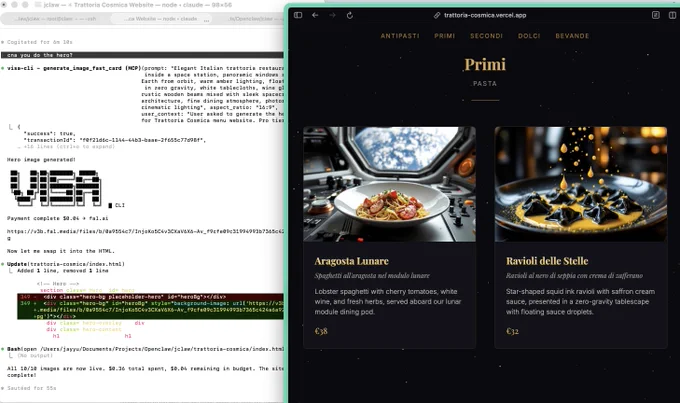Screen dimensions: 680x403
Task: Click the Primi page heading
Action: [x=485, y=65]
